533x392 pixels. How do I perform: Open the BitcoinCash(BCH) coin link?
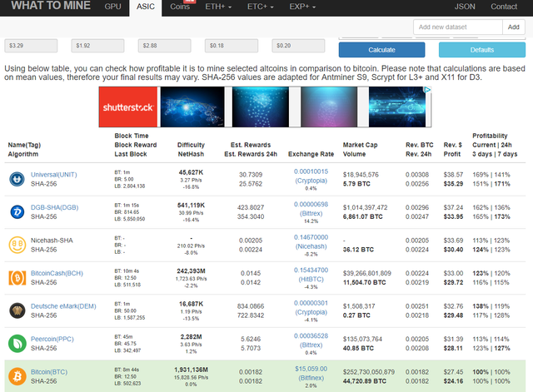click(57, 274)
